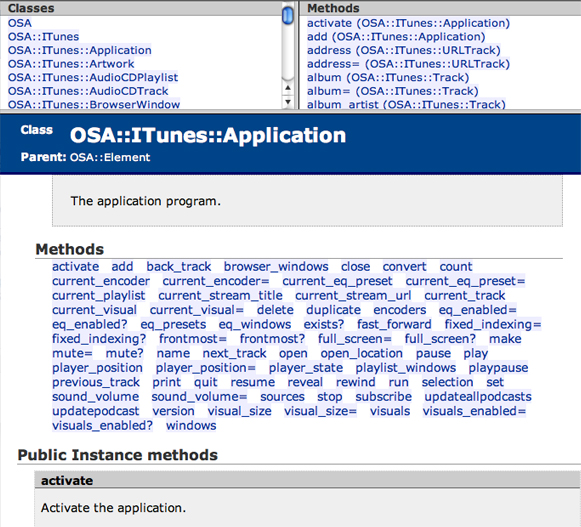581x527 pixels.
Task: Open address= (OSA::ITunes::URLTrack) method
Action: click(x=408, y=64)
